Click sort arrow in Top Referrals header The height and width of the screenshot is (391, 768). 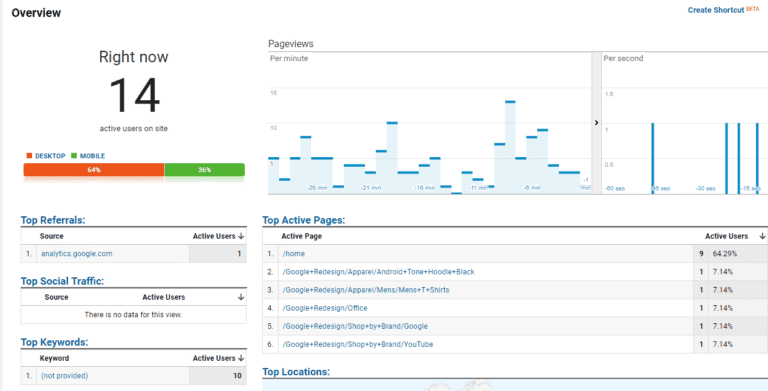click(241, 236)
